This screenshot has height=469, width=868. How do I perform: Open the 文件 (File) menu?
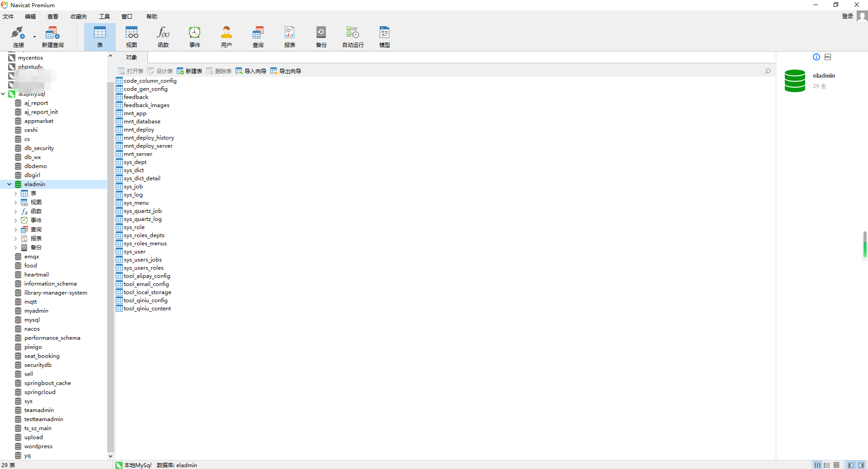pos(8,17)
